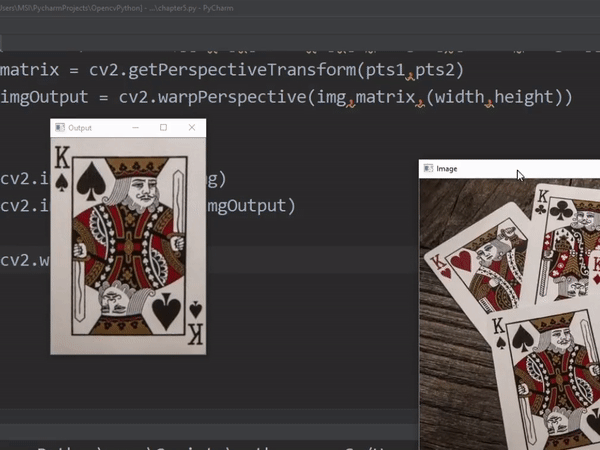Click the 'height' argument in code
600x450 pixels.
524,97
